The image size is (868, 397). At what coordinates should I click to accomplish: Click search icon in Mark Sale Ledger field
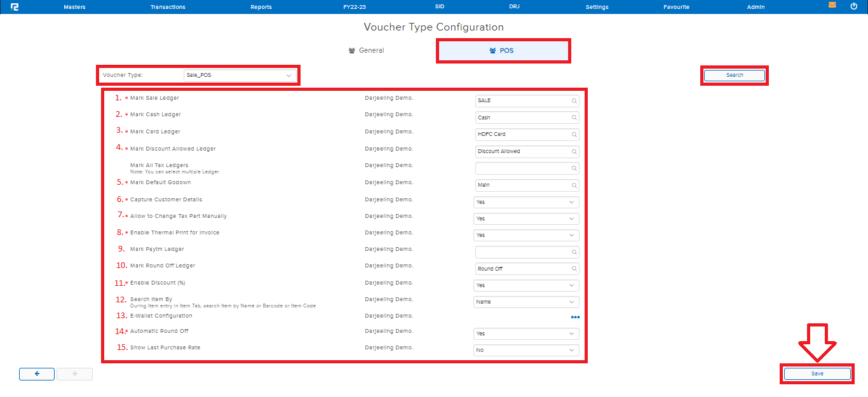click(x=573, y=100)
